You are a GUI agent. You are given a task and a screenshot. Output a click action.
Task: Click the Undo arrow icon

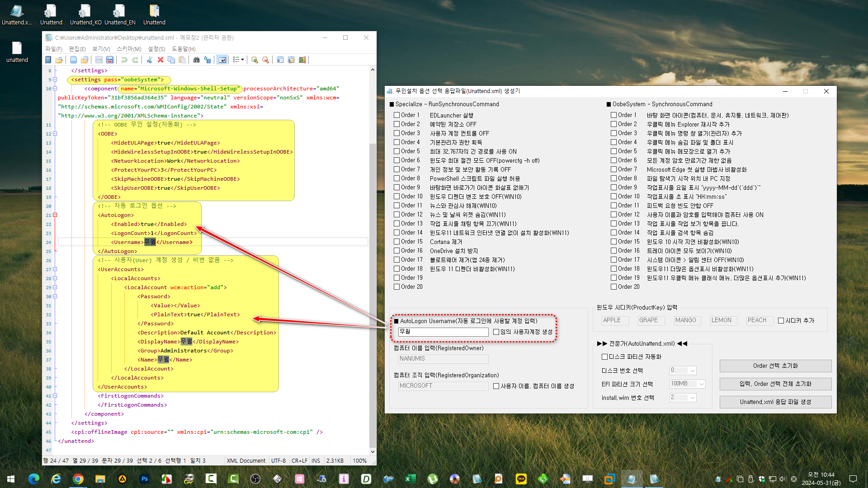point(124,60)
